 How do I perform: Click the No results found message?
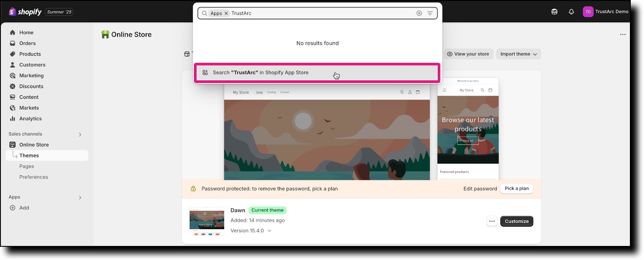click(x=318, y=43)
